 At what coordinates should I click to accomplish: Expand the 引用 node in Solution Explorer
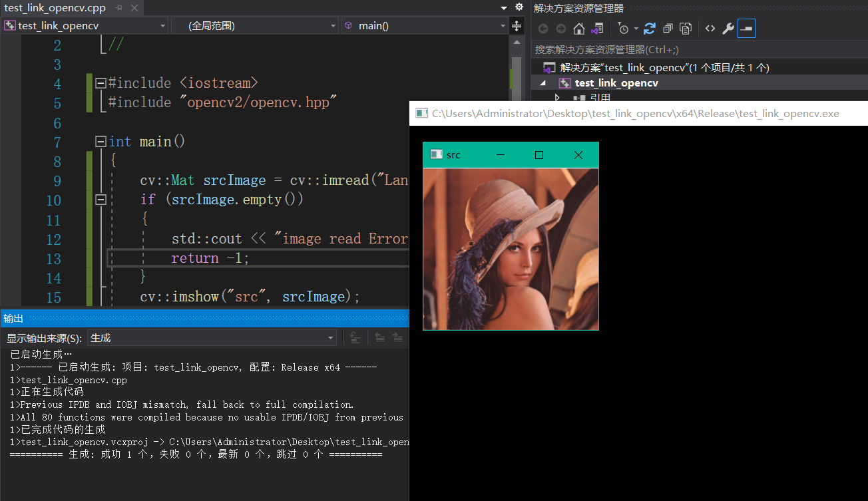558,98
